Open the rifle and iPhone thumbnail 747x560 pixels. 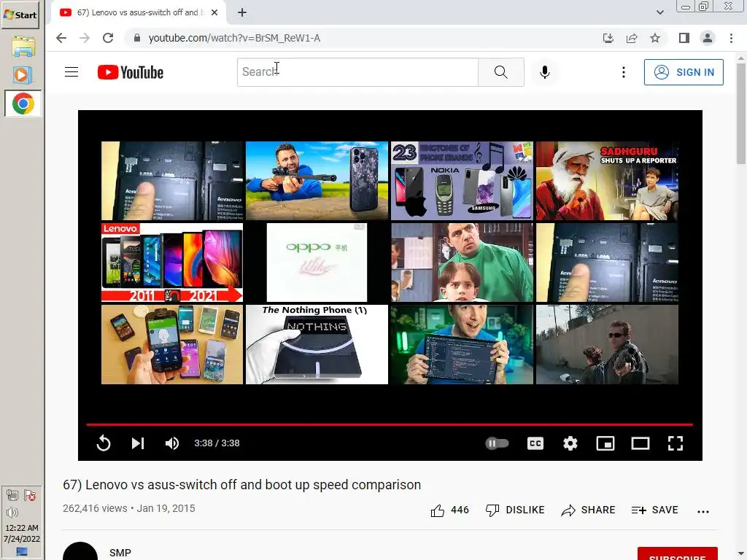point(317,181)
